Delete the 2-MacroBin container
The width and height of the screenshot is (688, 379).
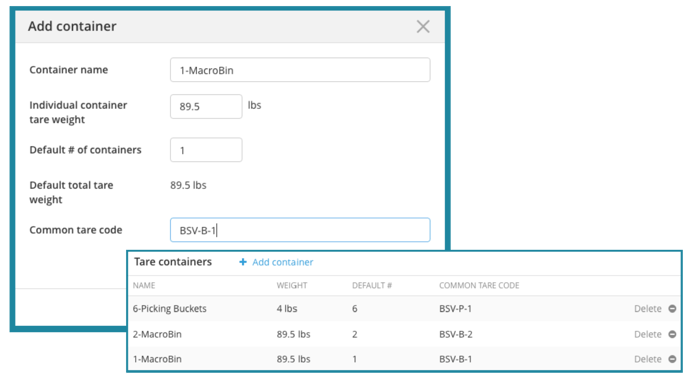(648, 334)
